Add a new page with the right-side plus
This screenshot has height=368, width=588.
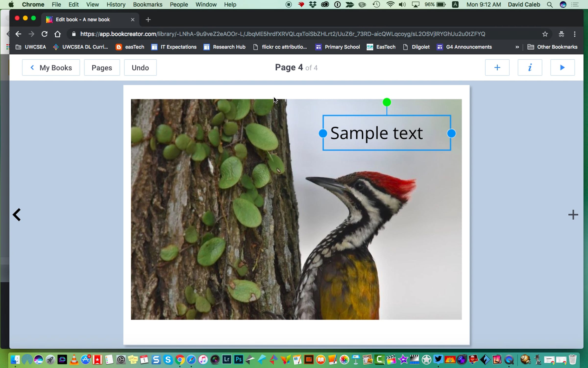pos(573,215)
